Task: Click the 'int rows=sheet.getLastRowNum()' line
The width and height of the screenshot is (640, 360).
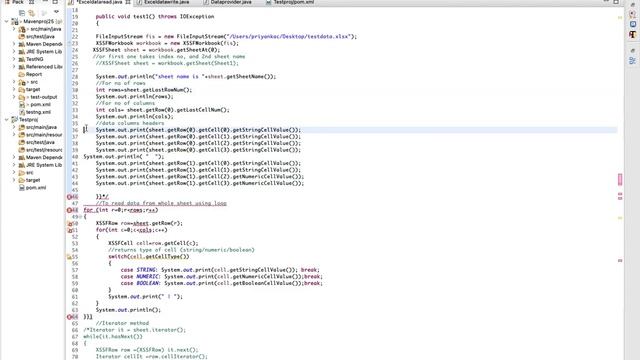Action: pos(144,90)
